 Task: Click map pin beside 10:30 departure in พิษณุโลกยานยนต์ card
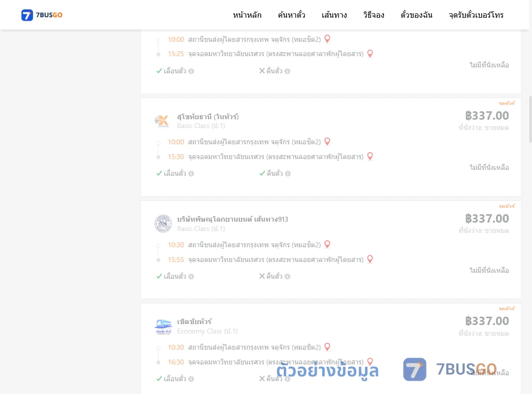328,244
